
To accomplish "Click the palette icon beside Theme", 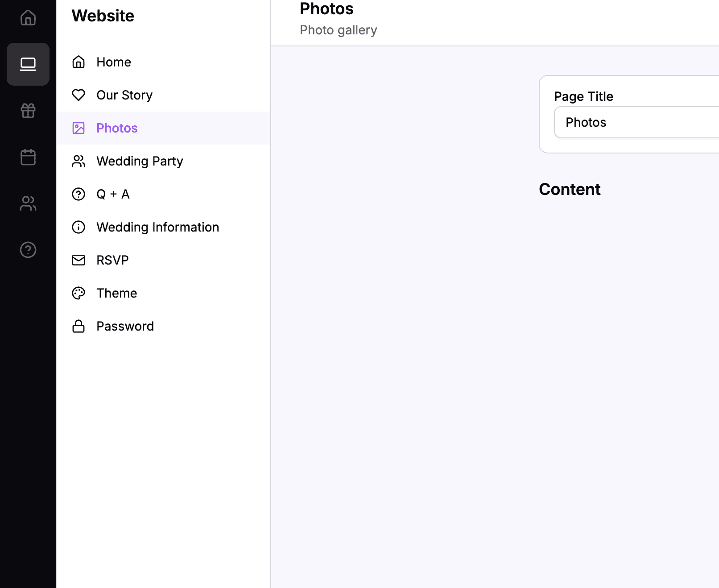I will pos(79,293).
